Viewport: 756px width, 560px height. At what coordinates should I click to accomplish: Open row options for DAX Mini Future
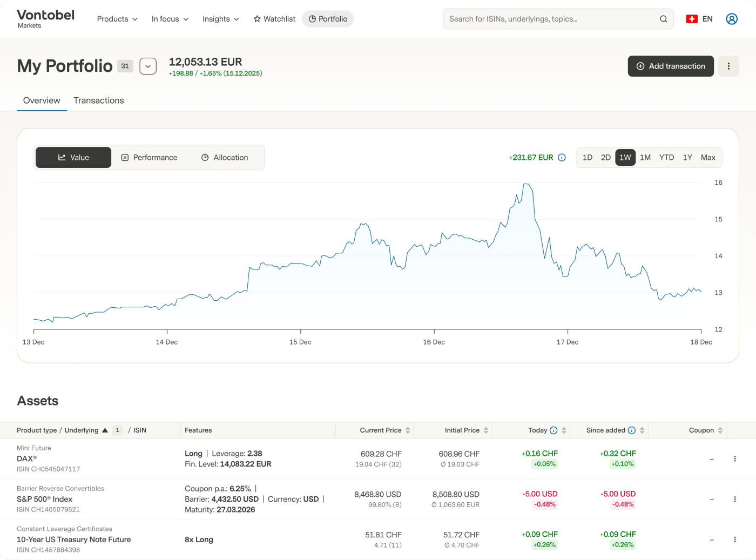735,458
